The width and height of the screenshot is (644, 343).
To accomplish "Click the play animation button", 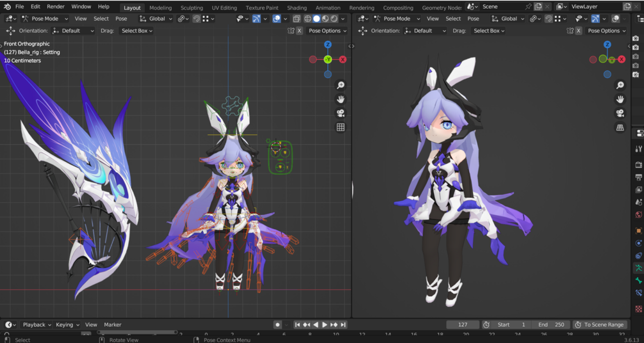I will point(324,324).
